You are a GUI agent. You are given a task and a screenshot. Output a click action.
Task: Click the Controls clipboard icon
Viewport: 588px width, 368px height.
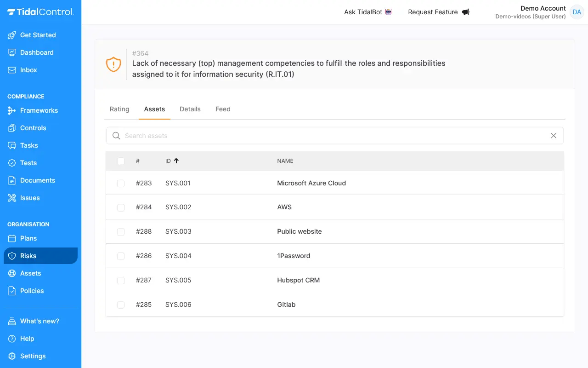[12, 128]
